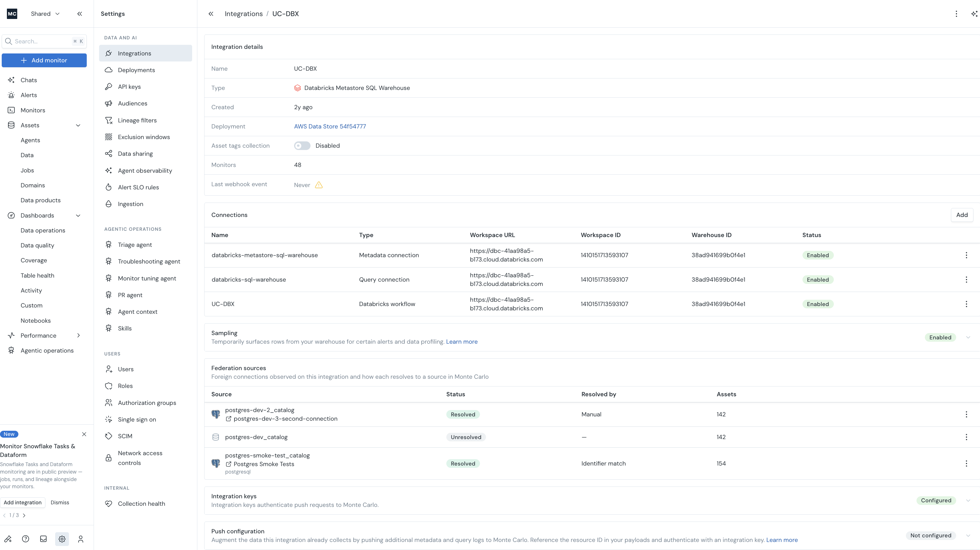Click the paintbrush icon in bottom bar

click(8, 539)
